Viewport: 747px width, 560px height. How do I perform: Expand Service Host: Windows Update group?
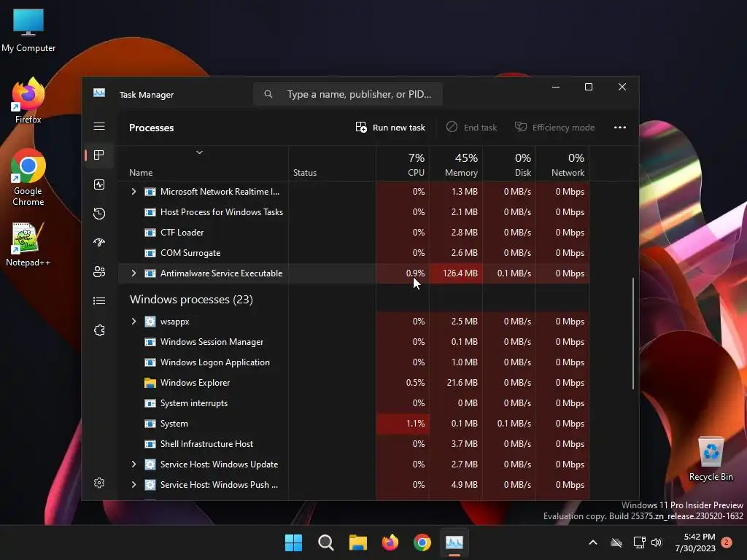pyautogui.click(x=134, y=464)
